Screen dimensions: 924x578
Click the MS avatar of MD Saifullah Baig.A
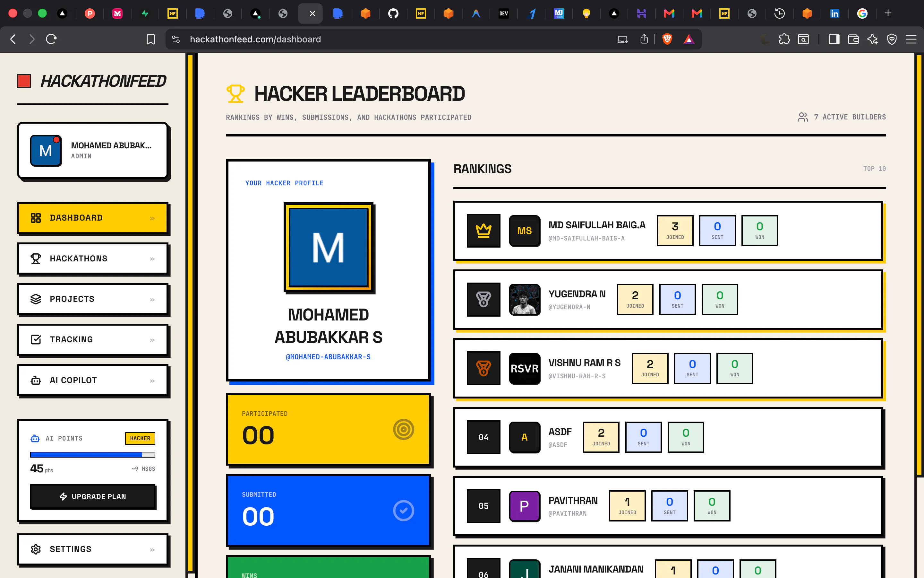point(525,231)
